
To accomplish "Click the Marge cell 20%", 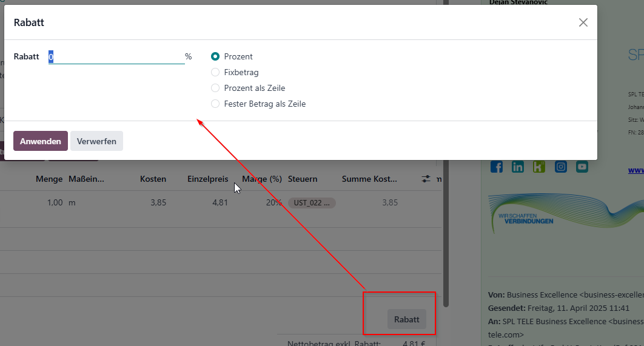I will tap(273, 203).
